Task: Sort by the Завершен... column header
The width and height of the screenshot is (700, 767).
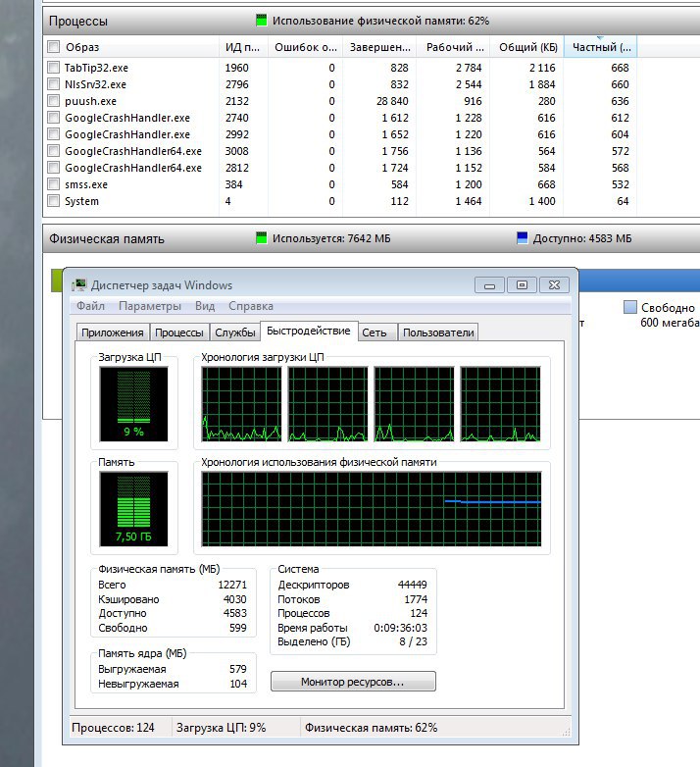Action: coord(379,47)
